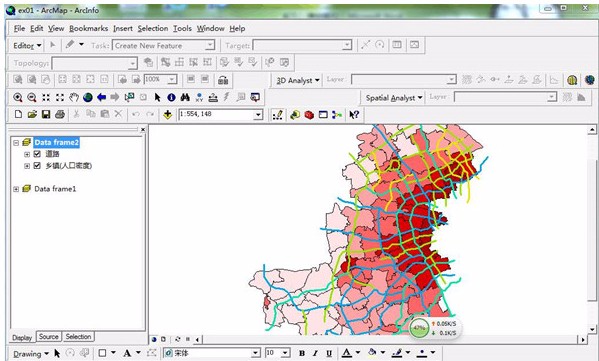Close the table of contents panel

pyautogui.click(x=143, y=130)
